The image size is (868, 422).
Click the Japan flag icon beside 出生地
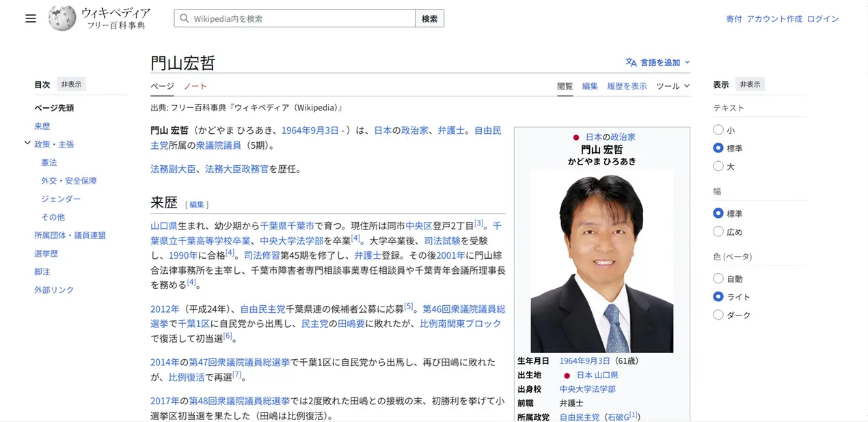click(567, 375)
